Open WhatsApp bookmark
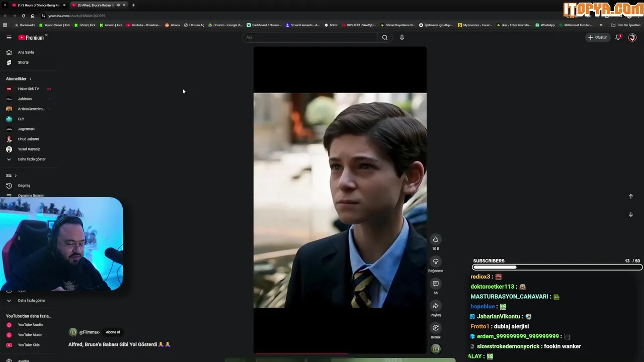Viewport: 644px width, 362px height. pos(545,25)
